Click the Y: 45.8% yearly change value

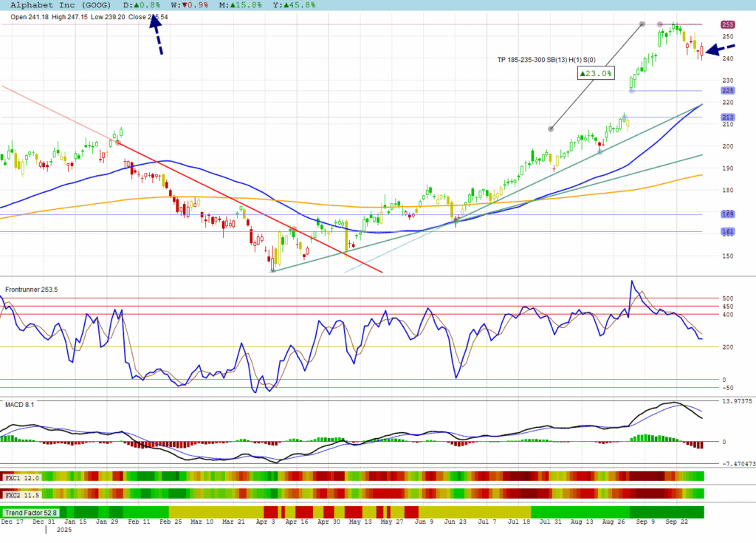pyautogui.click(x=294, y=4)
